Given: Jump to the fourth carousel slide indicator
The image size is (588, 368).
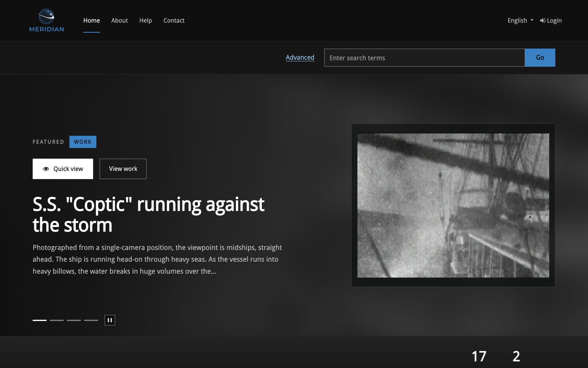Looking at the screenshot, I should (91, 320).
